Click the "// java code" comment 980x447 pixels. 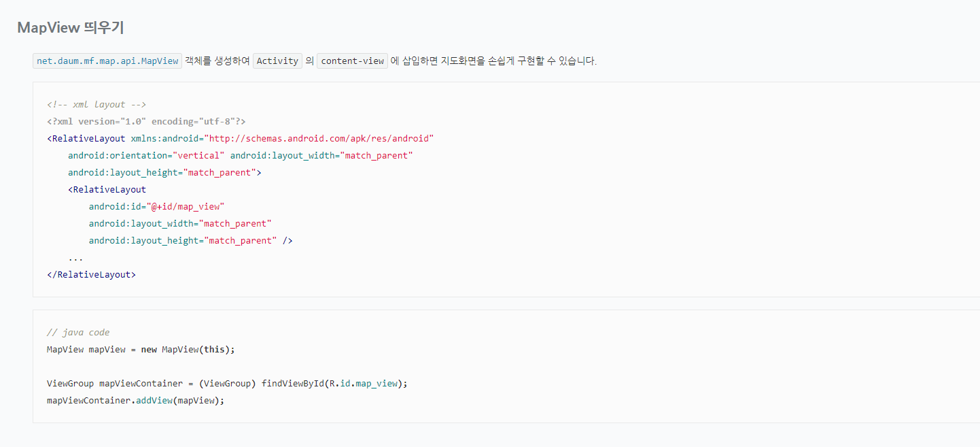[78, 333]
